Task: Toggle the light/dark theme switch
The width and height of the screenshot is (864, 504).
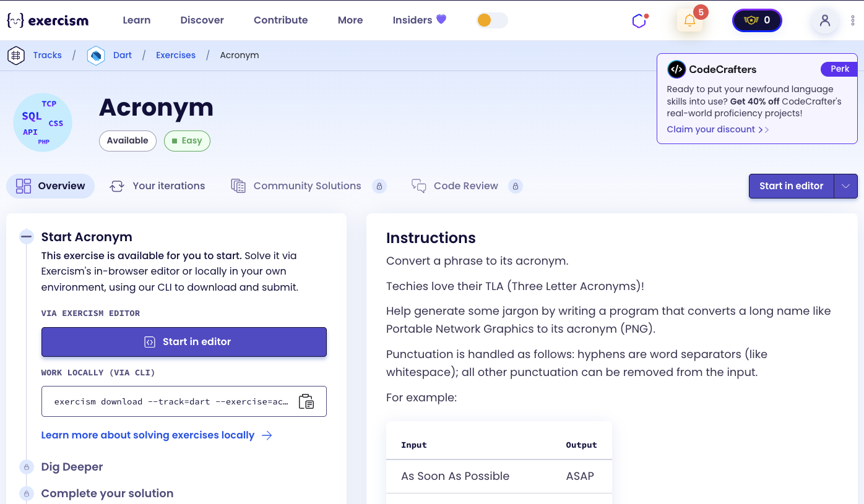Action: 492,20
